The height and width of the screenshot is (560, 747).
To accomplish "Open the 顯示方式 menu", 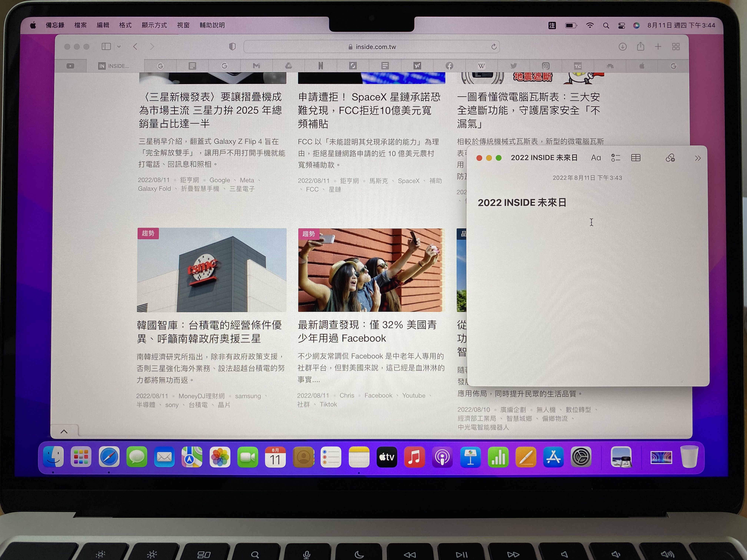I will point(154,25).
